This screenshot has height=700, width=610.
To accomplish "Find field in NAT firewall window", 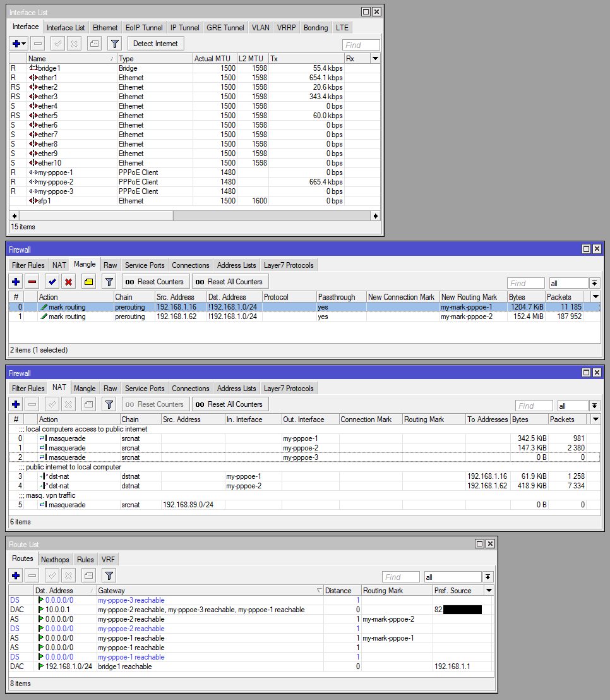I will pos(534,406).
